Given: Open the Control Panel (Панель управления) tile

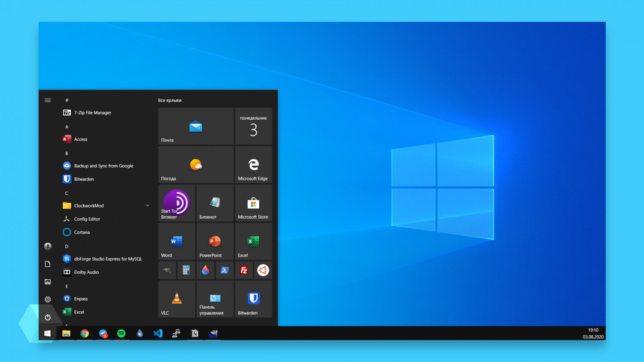Looking at the screenshot, I should coord(215,299).
